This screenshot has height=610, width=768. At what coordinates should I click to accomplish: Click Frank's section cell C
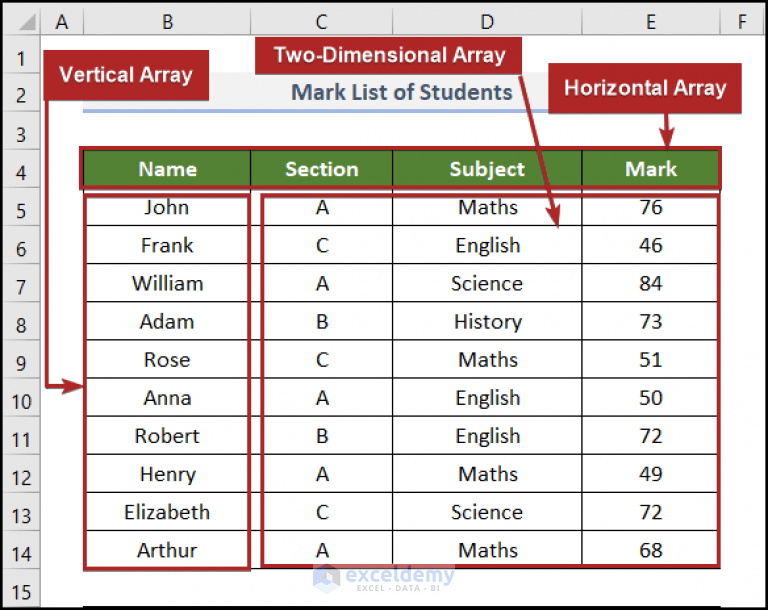(321, 245)
